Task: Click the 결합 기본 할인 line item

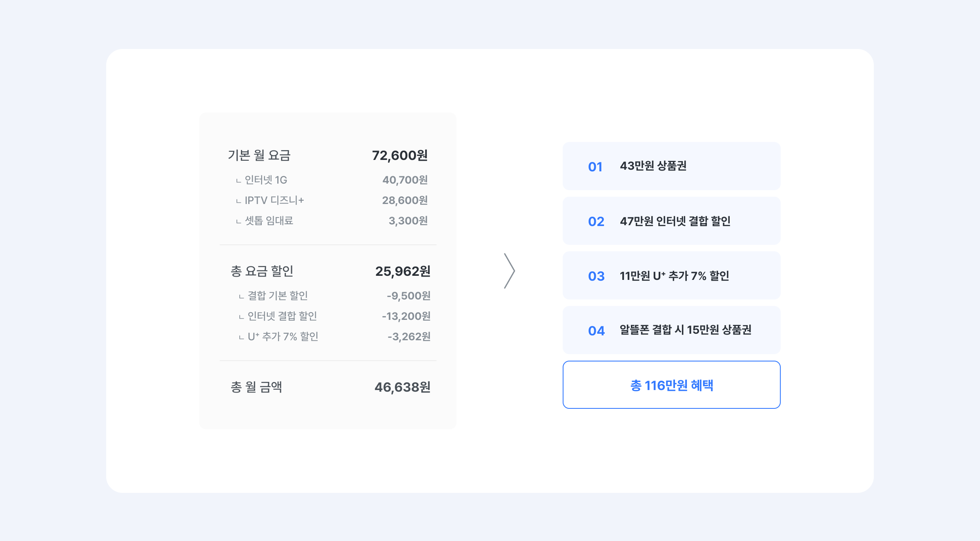Action: [x=278, y=296]
